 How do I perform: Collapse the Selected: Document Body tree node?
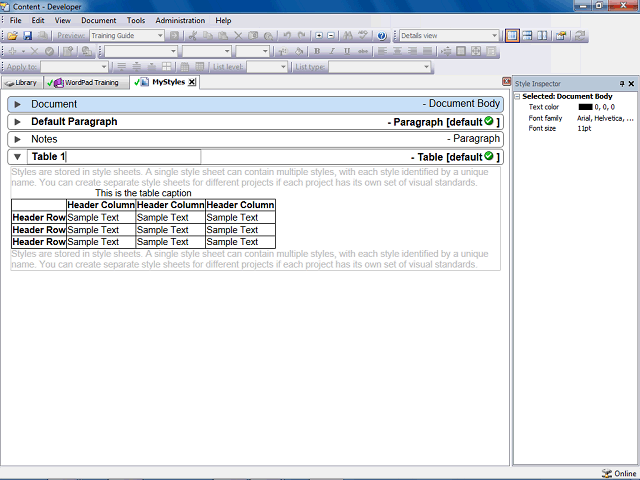click(517, 97)
